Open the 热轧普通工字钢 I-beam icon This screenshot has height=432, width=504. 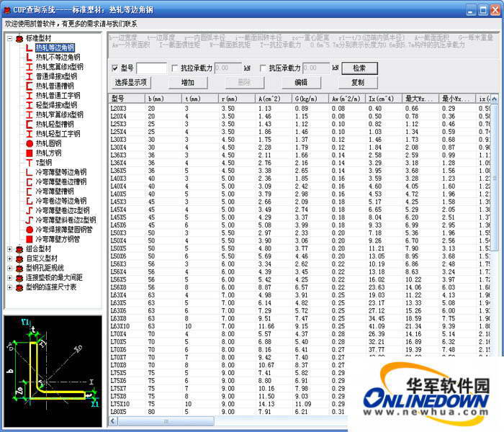30,96
